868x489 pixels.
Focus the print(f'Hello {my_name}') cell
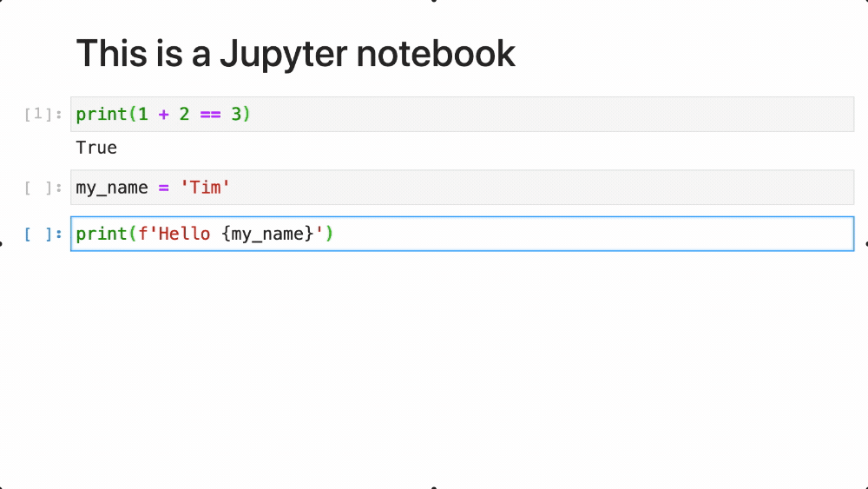(463, 234)
